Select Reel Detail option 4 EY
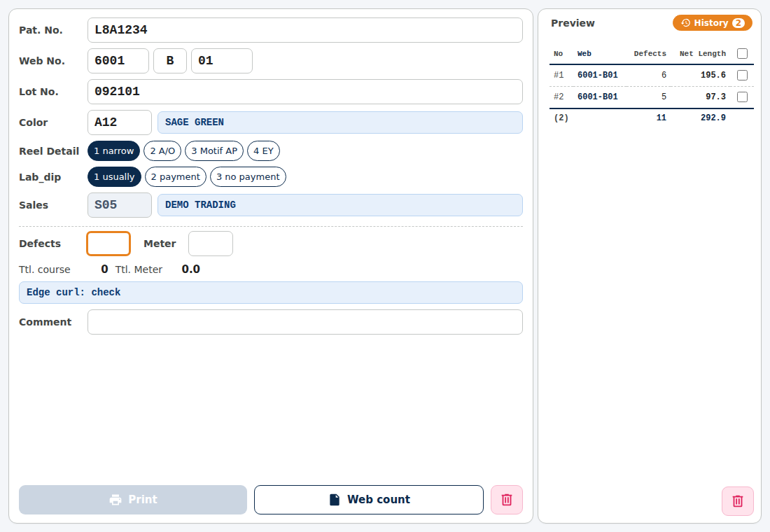 point(264,150)
